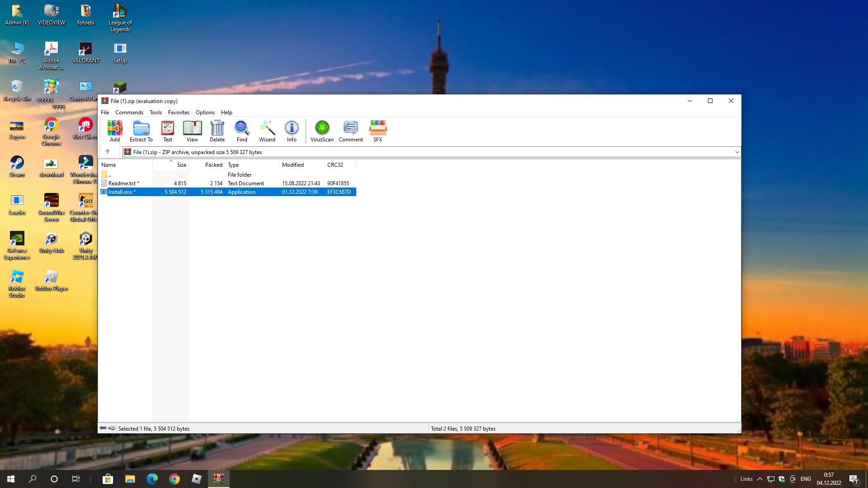Open the Comment tool
The width and height of the screenshot is (868, 488).
pyautogui.click(x=350, y=131)
